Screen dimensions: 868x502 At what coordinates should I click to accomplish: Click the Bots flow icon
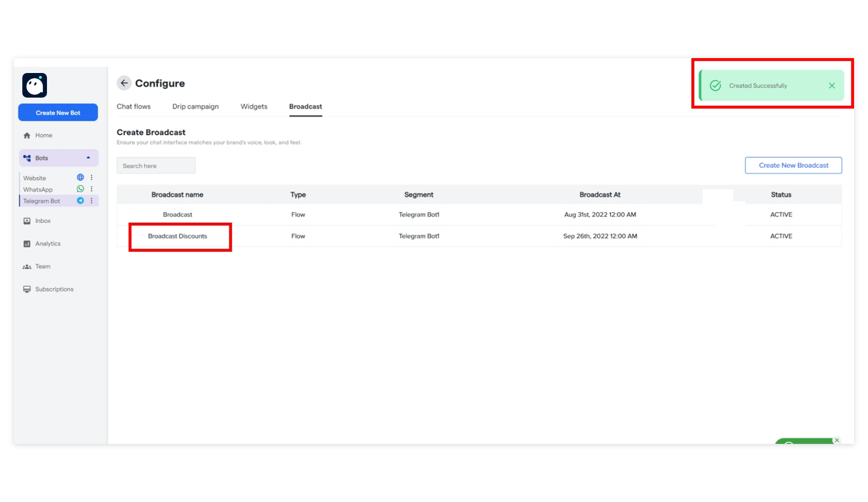[27, 158]
